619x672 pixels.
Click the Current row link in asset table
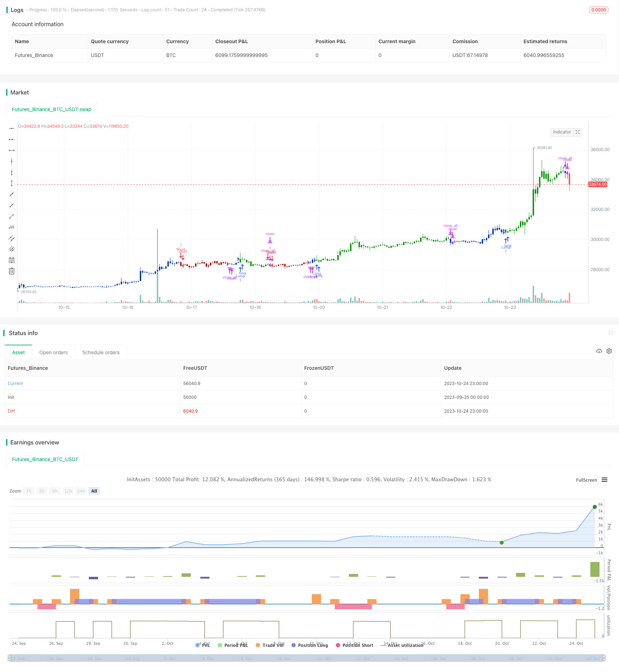point(15,384)
